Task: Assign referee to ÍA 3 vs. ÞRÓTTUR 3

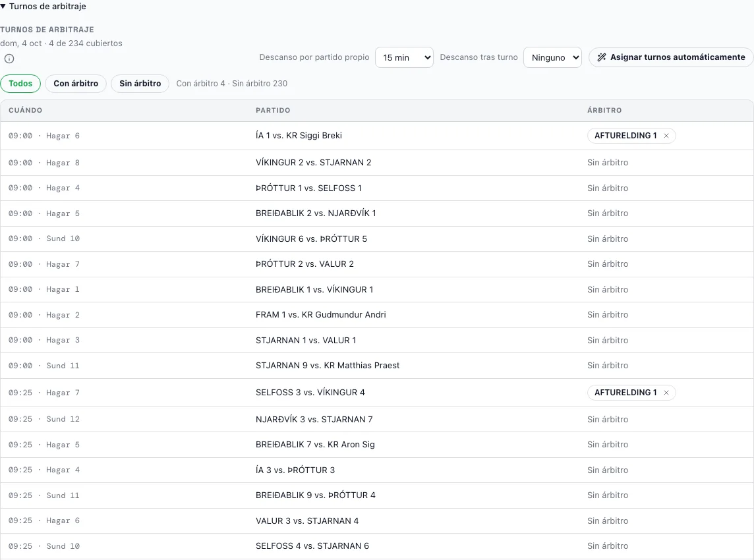Action: point(608,470)
